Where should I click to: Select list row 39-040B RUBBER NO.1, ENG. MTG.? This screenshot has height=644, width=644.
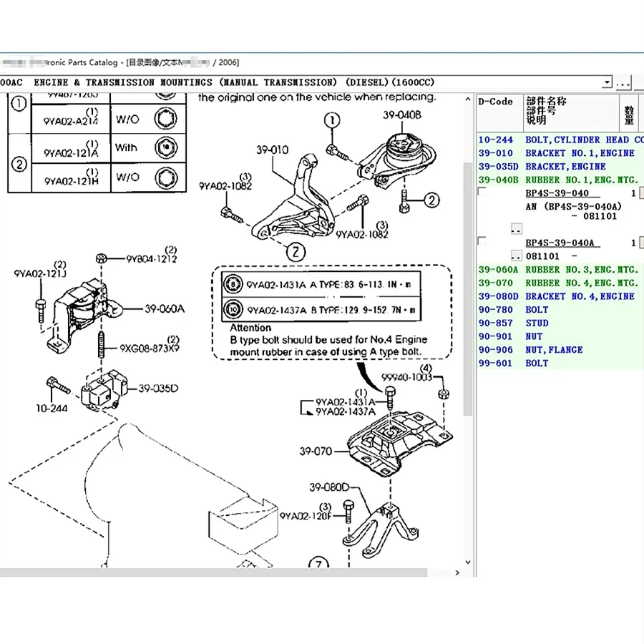click(x=560, y=180)
